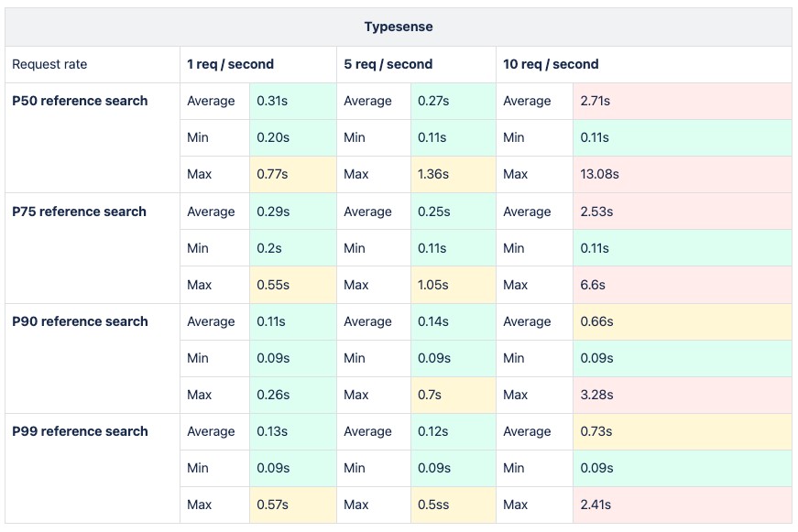Click the yellow 1.36s max cell

tap(453, 174)
